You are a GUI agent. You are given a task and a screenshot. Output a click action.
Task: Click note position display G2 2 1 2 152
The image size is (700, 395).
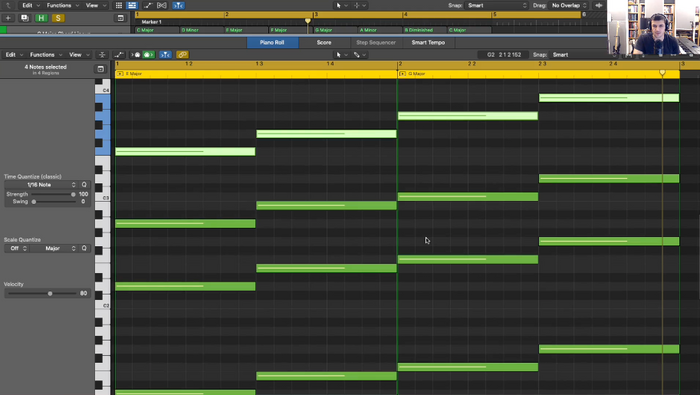tap(504, 54)
